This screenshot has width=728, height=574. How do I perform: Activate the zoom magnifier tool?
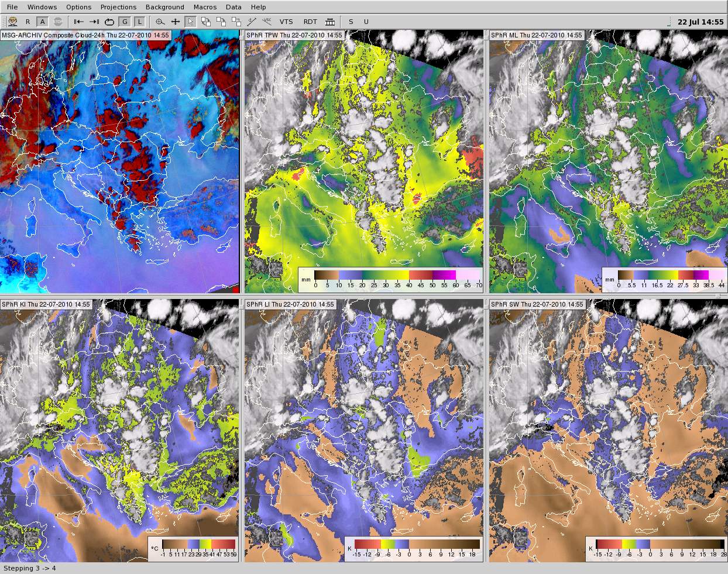[159, 22]
